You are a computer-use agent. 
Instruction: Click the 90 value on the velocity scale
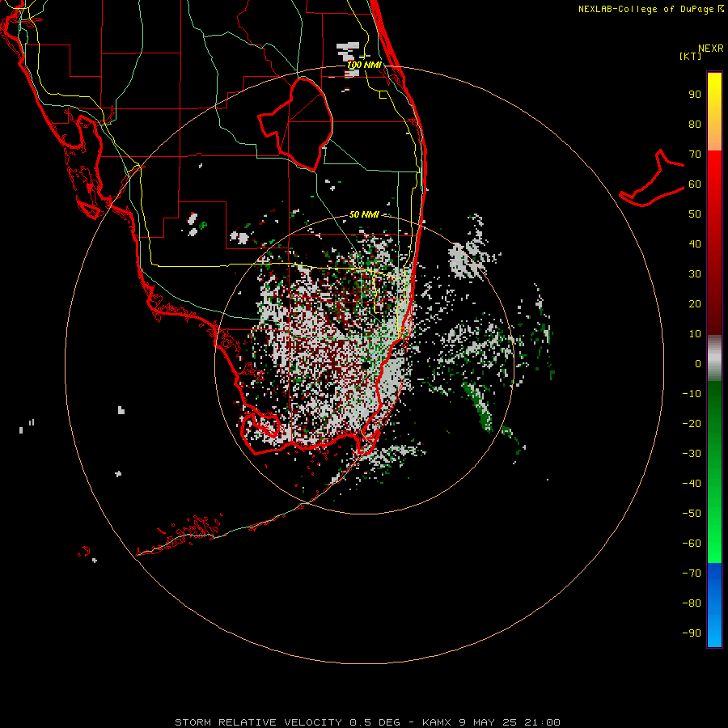pos(695,95)
